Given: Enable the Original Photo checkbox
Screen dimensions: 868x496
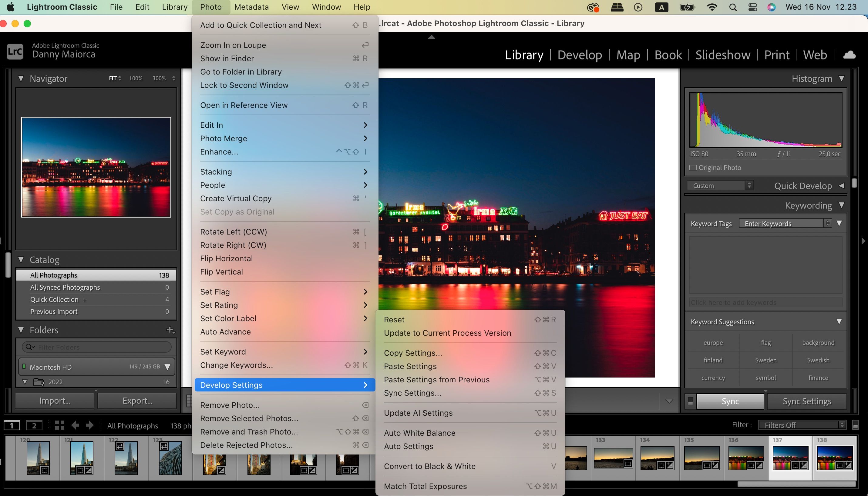Looking at the screenshot, I should (x=693, y=168).
